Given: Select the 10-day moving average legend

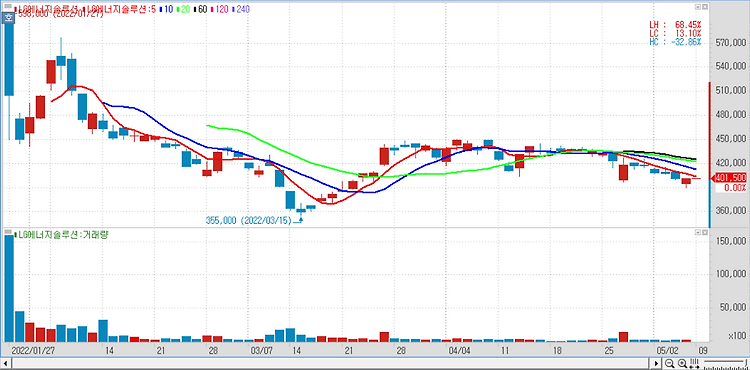Looking at the screenshot, I should pos(166,9).
